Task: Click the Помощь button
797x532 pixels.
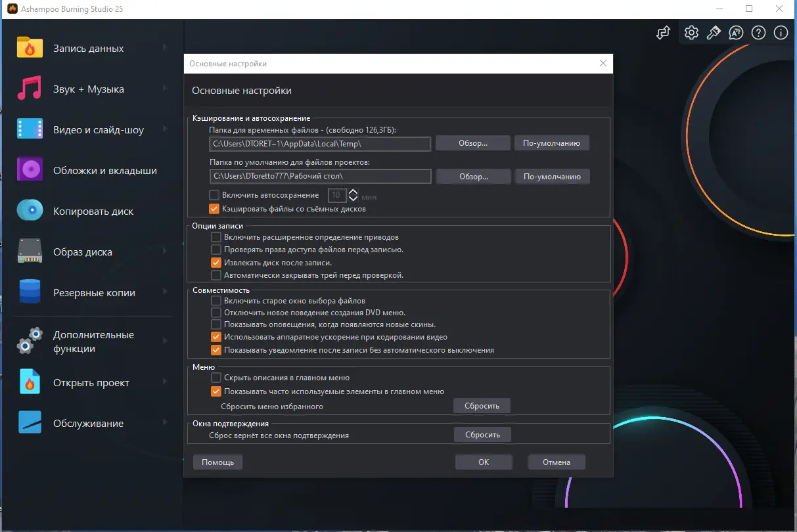Action: tap(217, 462)
